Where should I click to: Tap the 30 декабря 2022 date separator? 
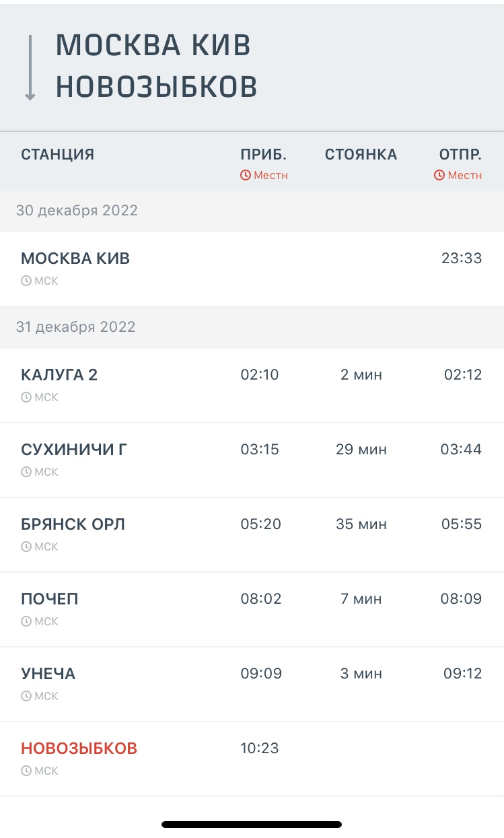point(77,211)
